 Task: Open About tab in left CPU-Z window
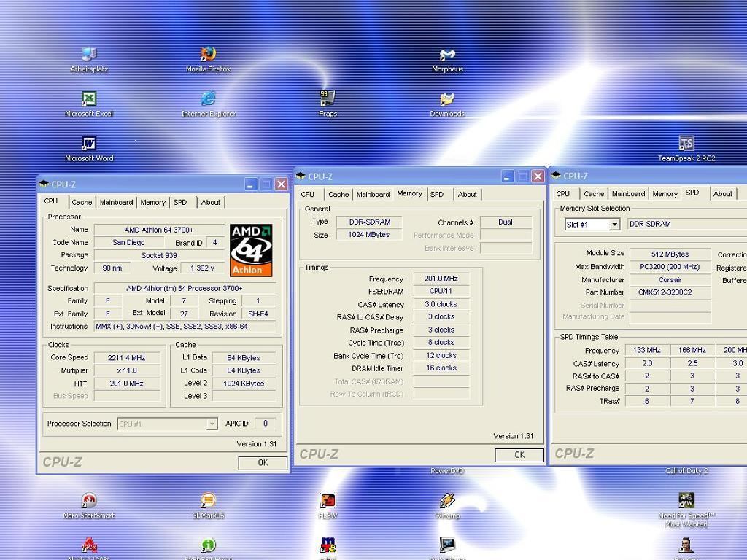point(211,203)
